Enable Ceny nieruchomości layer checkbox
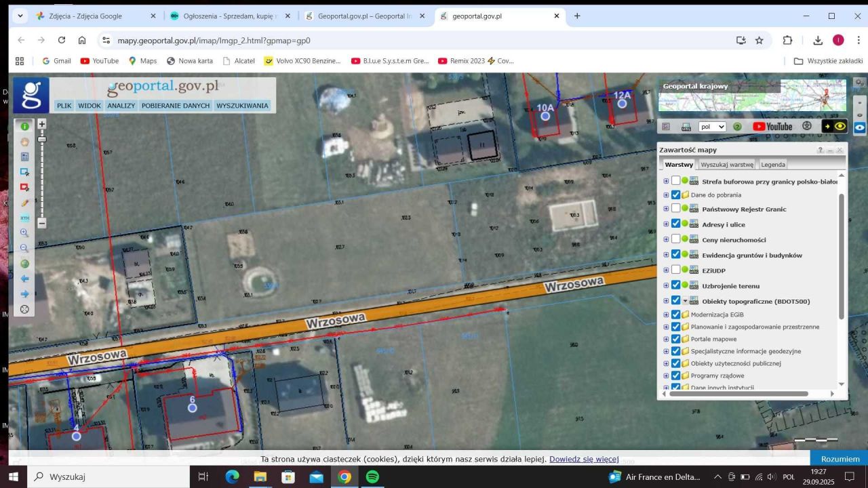 pos(675,239)
